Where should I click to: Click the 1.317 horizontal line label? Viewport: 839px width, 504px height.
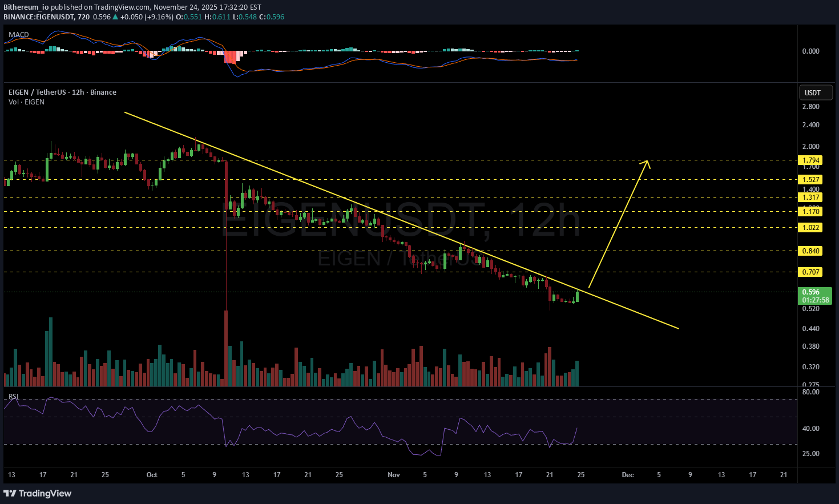click(x=810, y=197)
